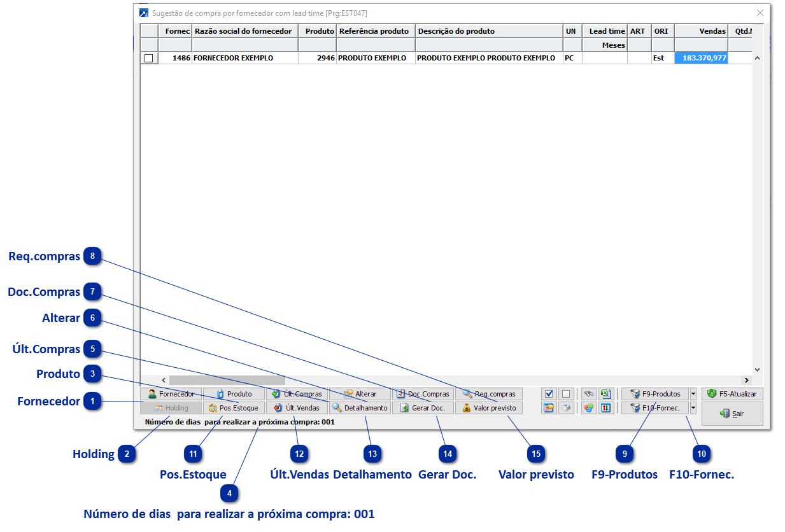Click the Vendas column header
785x532 pixels.
click(701, 31)
